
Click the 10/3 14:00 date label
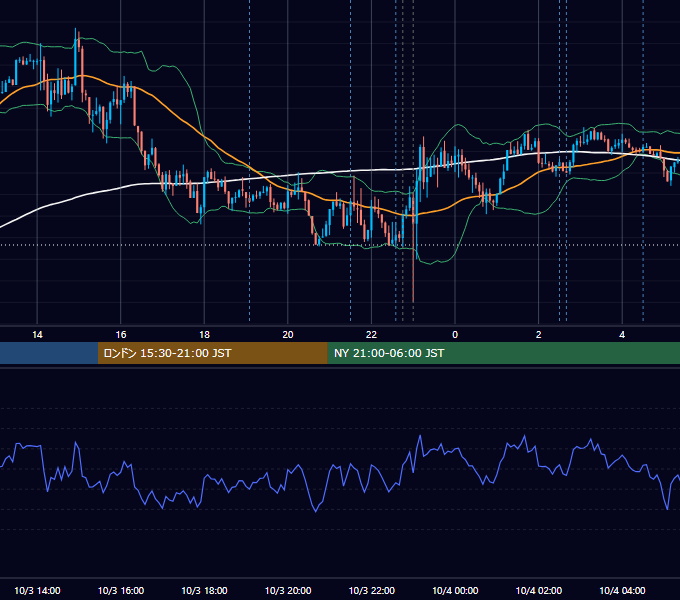coord(37,590)
